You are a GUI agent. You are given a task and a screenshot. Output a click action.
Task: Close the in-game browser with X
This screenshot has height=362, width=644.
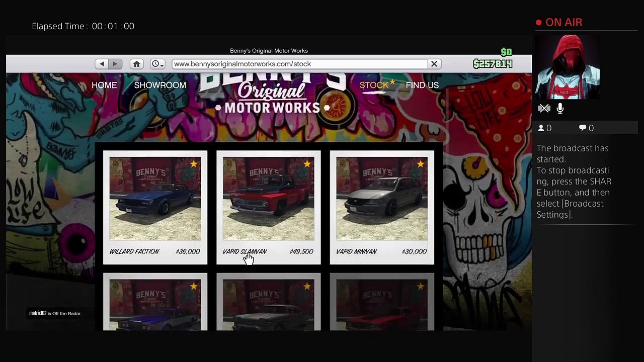pyautogui.click(x=434, y=64)
